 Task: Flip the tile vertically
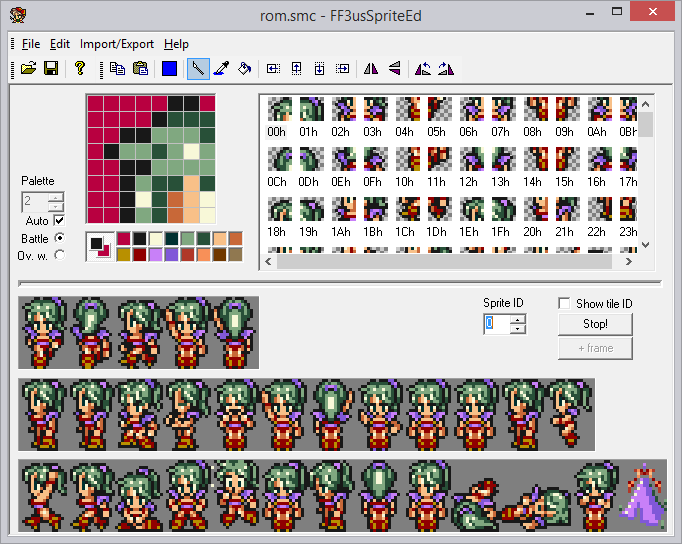(x=394, y=69)
